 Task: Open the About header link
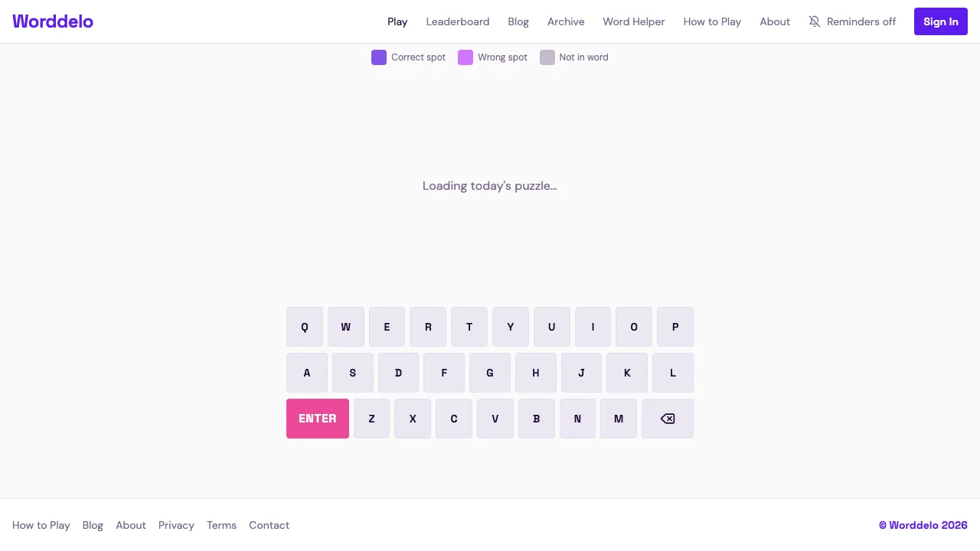775,21
